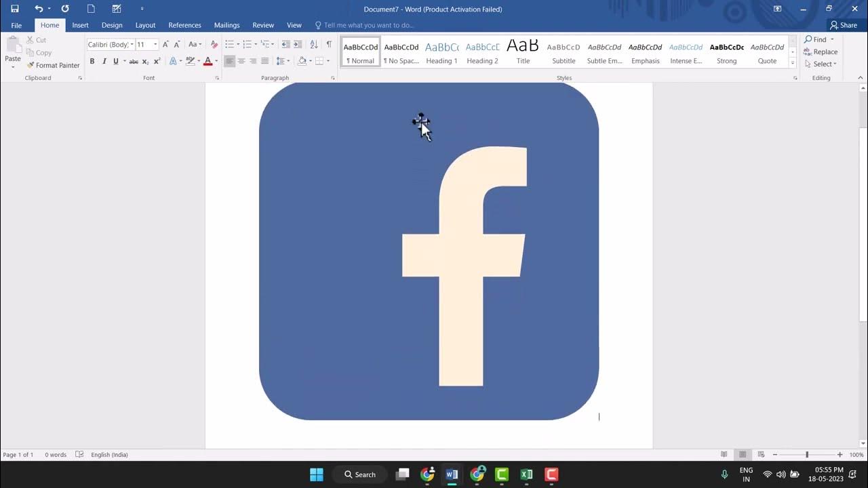Open the Change Case dropdown

coord(195,44)
